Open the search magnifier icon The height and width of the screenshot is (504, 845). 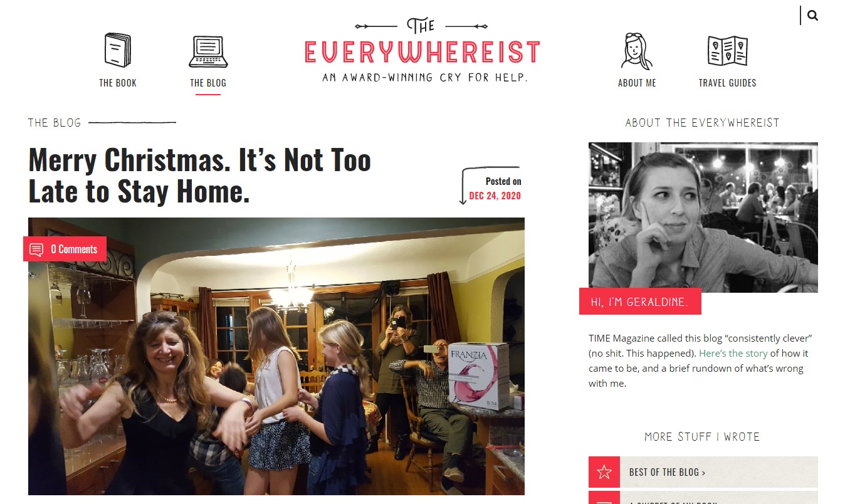pos(812,16)
